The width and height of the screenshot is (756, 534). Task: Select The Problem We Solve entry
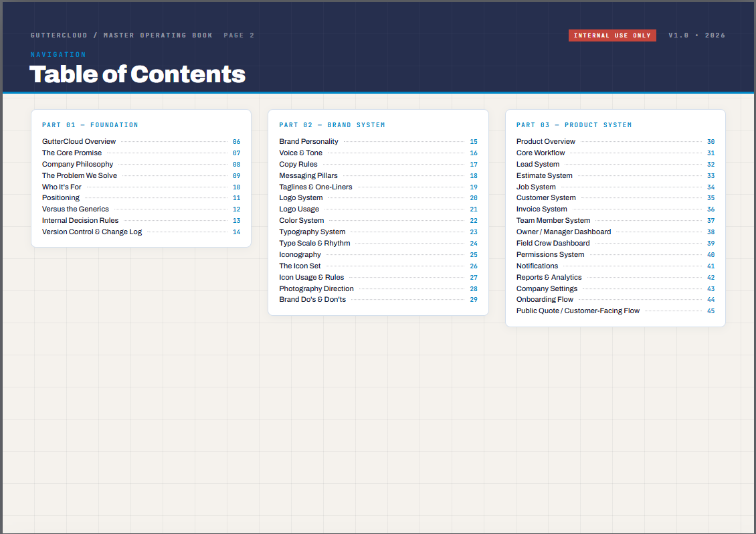click(x=140, y=175)
